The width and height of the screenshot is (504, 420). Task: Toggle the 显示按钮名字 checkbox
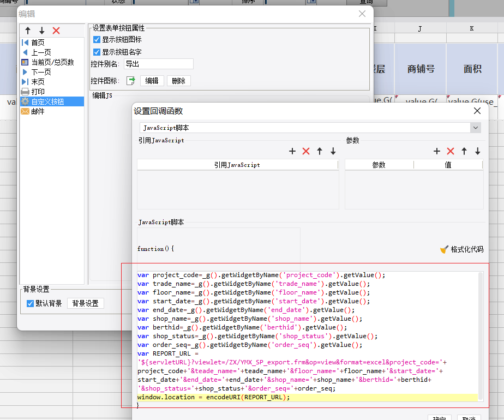click(x=97, y=52)
